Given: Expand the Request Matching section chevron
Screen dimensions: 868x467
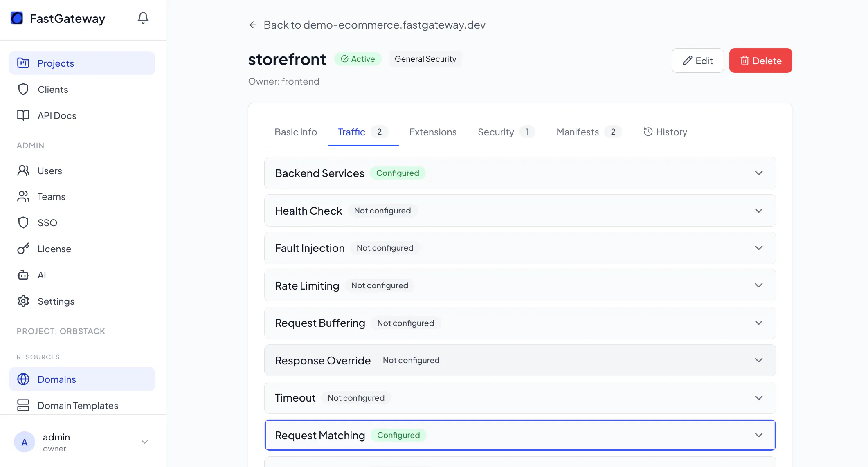Looking at the screenshot, I should (759, 435).
